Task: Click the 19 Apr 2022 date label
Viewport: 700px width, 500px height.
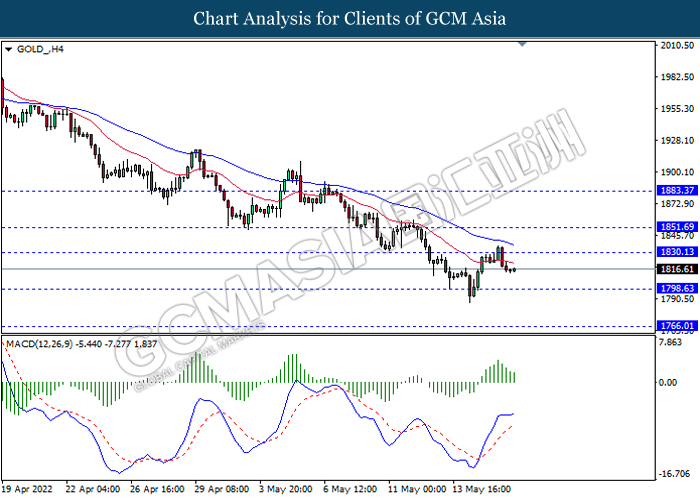Action: pos(27,489)
